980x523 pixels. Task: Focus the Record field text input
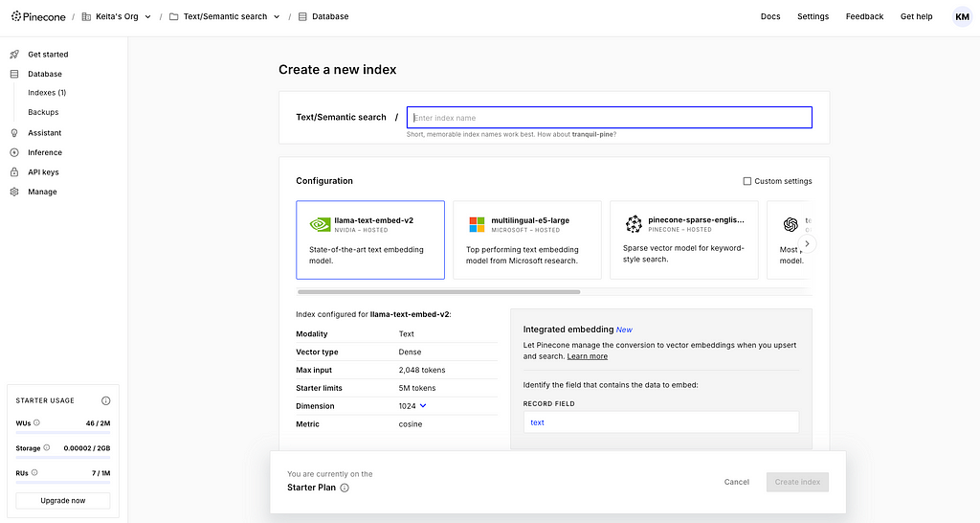pyautogui.click(x=661, y=422)
